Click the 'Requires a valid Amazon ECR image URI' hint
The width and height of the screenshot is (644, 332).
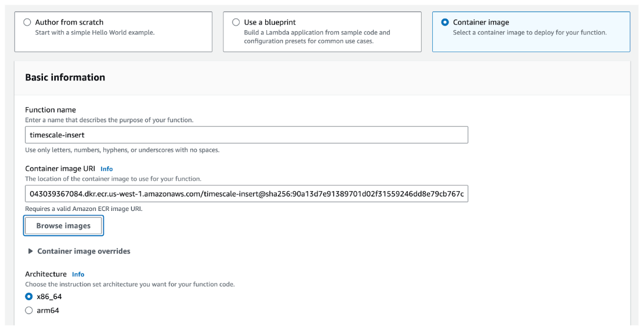pyautogui.click(x=84, y=209)
